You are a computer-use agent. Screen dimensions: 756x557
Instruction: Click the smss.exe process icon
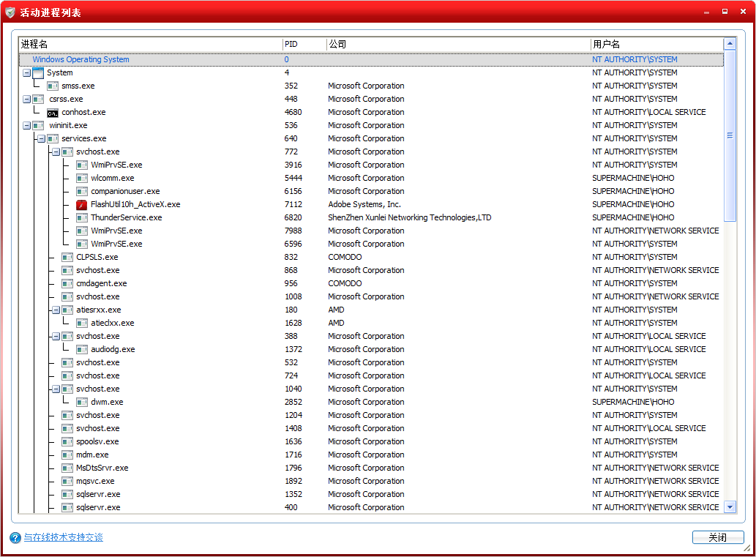tap(53, 86)
